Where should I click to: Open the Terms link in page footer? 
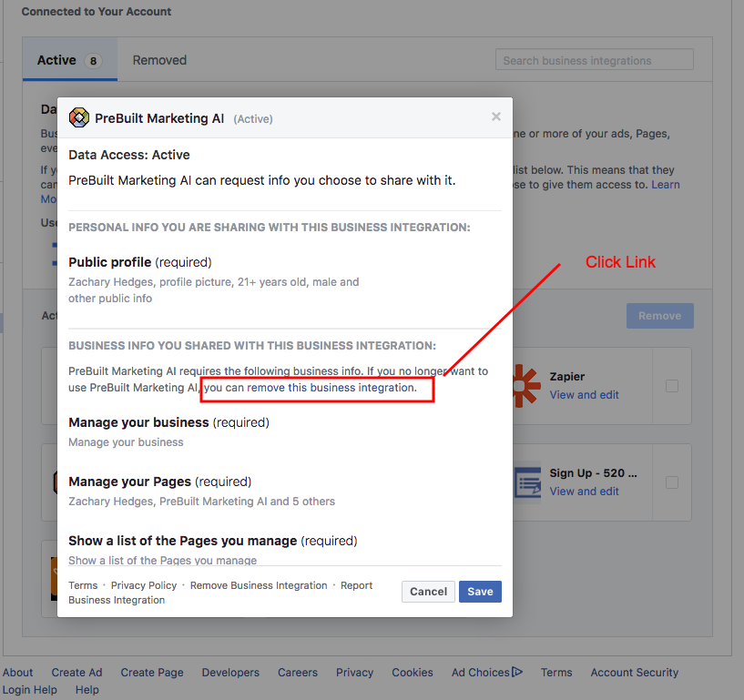(x=556, y=672)
